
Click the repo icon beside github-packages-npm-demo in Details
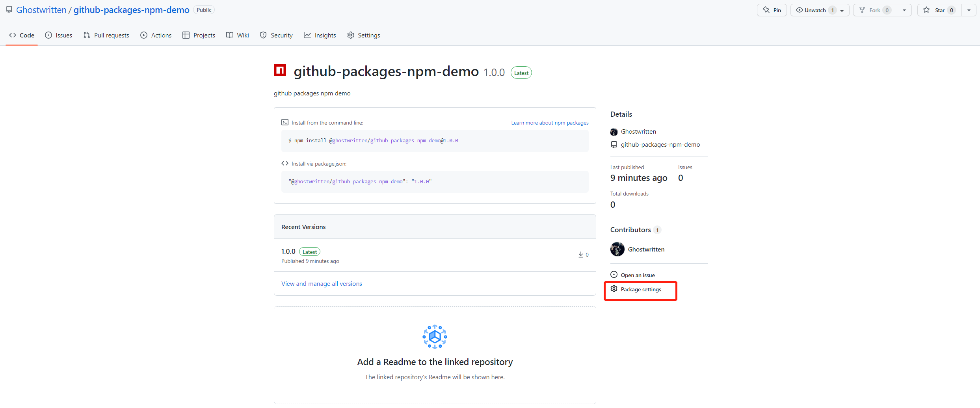[614, 145]
